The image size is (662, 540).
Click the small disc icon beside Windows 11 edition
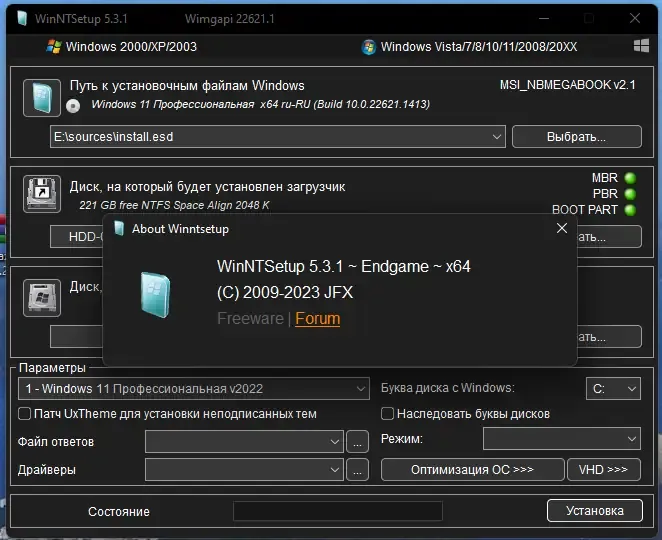click(x=73, y=106)
